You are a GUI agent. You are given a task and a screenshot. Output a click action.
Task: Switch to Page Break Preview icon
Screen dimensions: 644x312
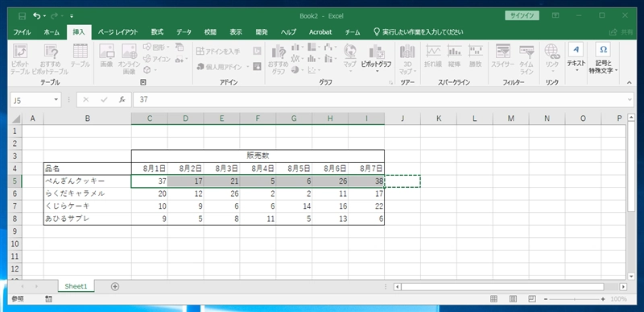pos(531,299)
